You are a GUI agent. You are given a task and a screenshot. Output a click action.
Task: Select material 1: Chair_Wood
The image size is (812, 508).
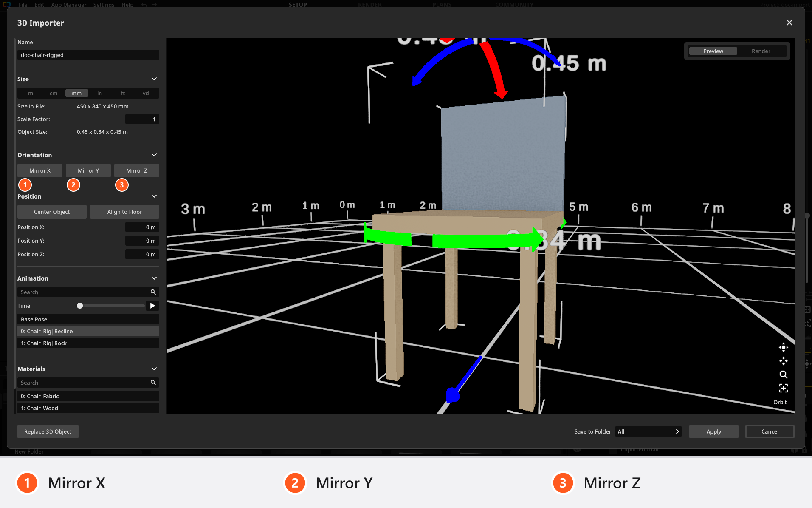pos(88,408)
